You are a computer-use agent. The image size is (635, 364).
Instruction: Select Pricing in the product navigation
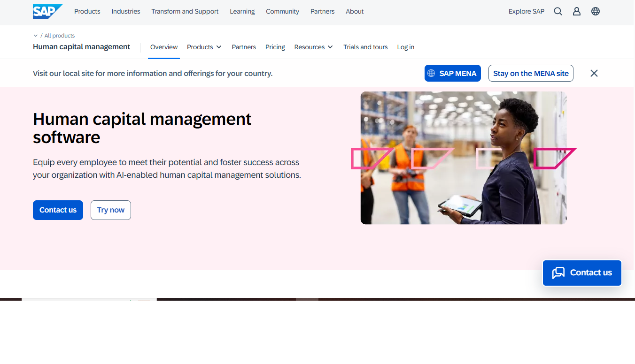point(275,47)
